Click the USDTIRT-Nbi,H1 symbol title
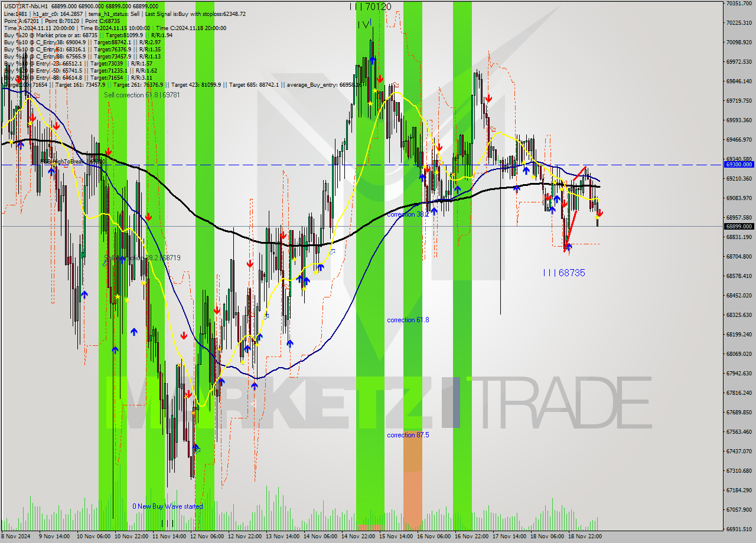Screen dimensions: 756x543 (x=25, y=6)
